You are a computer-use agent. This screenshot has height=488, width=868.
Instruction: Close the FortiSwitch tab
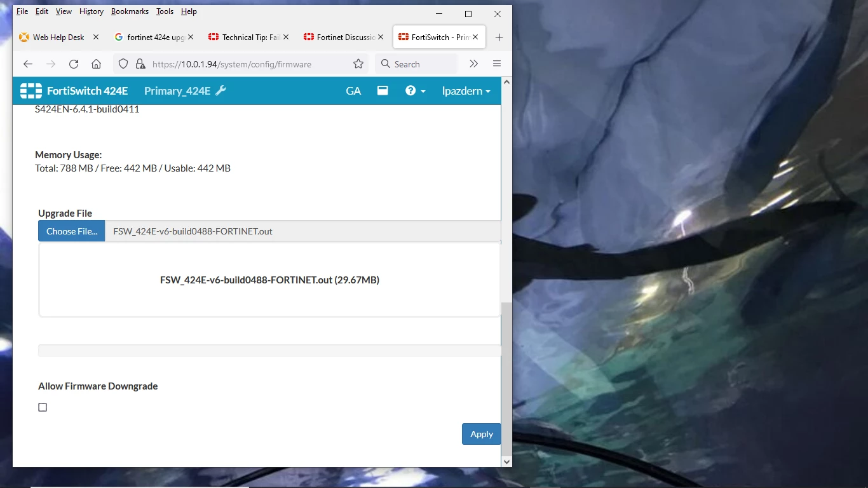[x=475, y=37]
